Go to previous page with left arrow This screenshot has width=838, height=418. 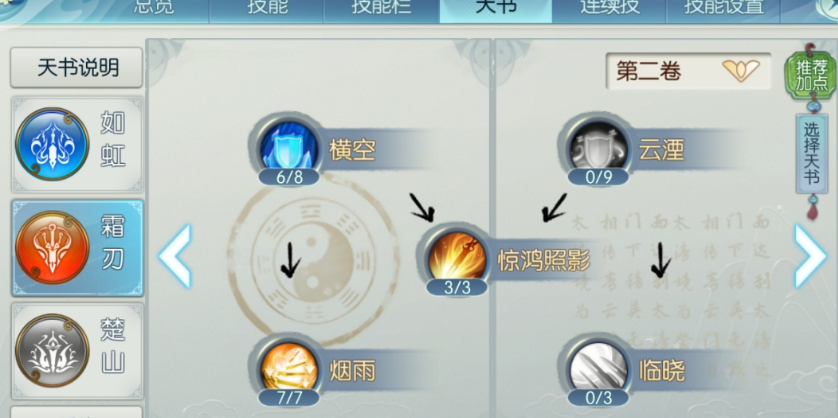point(175,256)
